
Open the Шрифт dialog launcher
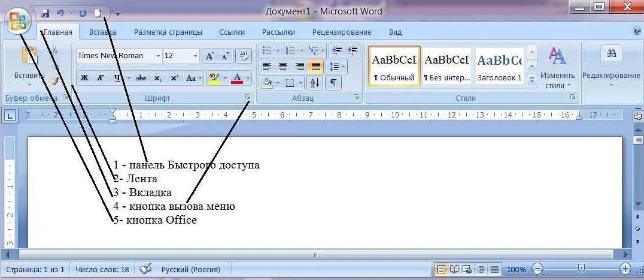click(x=248, y=97)
